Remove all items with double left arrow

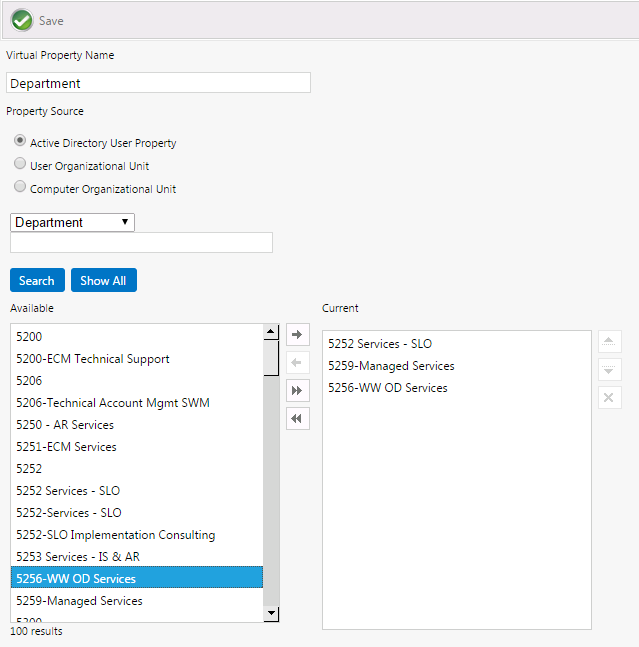click(297, 418)
